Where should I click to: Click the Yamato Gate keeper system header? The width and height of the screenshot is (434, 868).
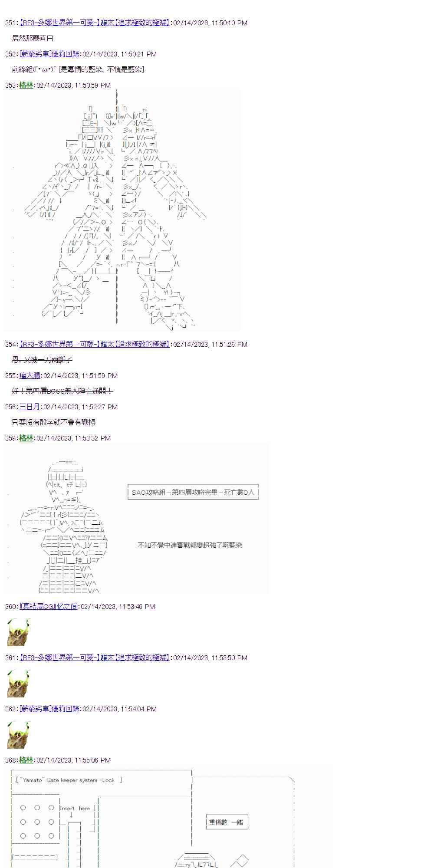tap(69, 780)
